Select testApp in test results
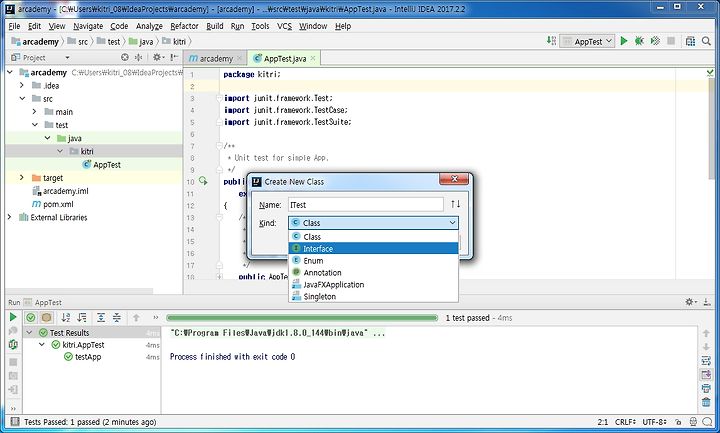720x433 pixels. [x=83, y=356]
